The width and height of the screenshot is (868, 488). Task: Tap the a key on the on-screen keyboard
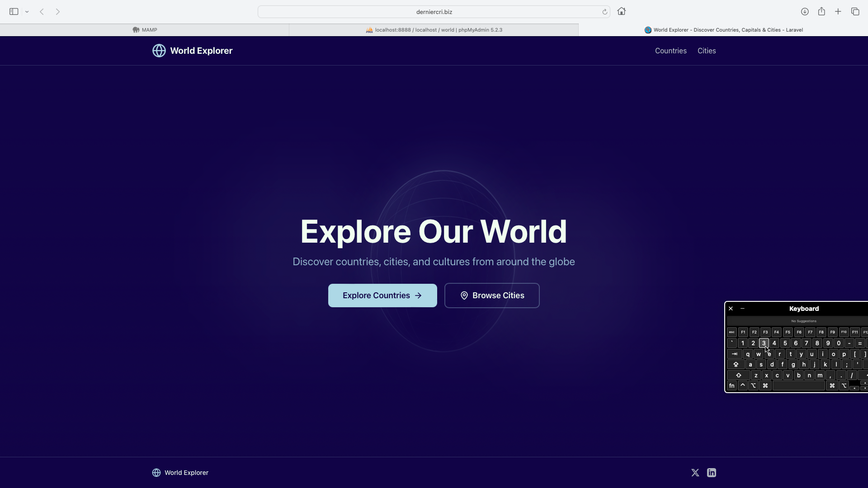pyautogui.click(x=750, y=364)
